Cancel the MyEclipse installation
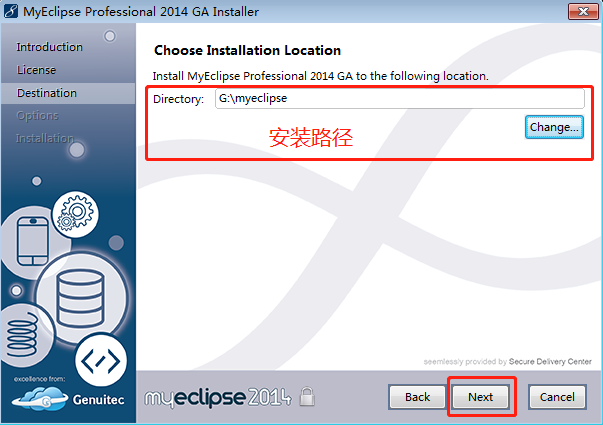 click(x=557, y=397)
